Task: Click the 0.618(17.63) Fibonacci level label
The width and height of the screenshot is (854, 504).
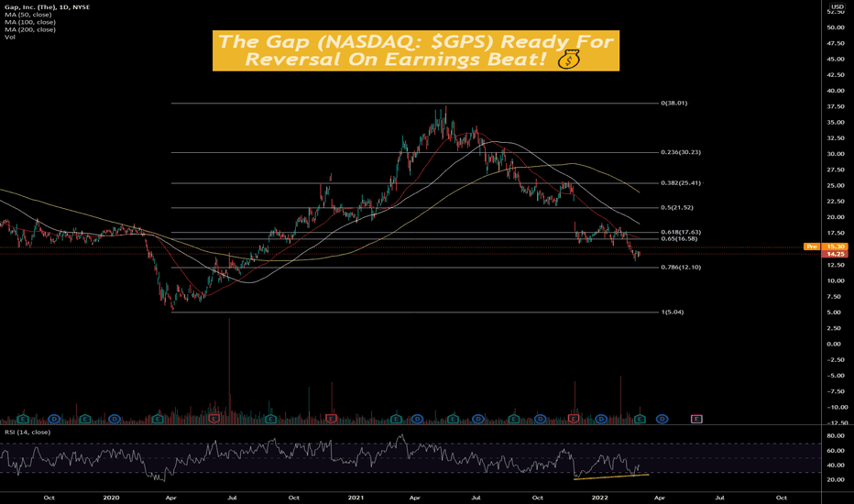Action: [x=681, y=232]
